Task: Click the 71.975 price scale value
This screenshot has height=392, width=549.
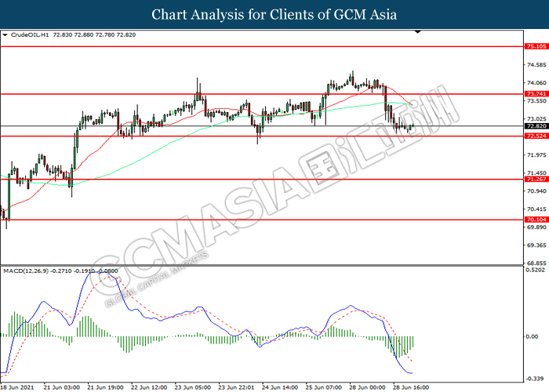Action: tap(536, 155)
